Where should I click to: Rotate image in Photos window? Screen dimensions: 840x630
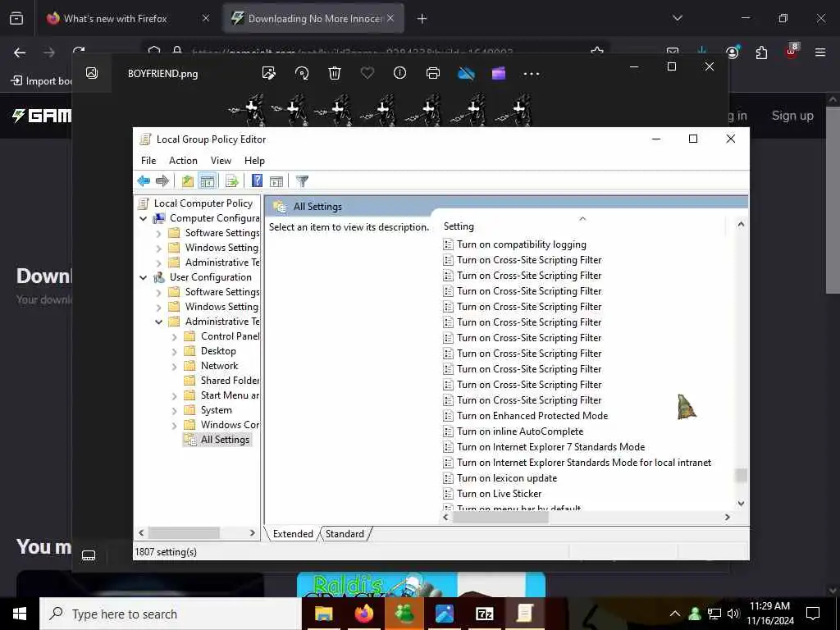point(302,73)
